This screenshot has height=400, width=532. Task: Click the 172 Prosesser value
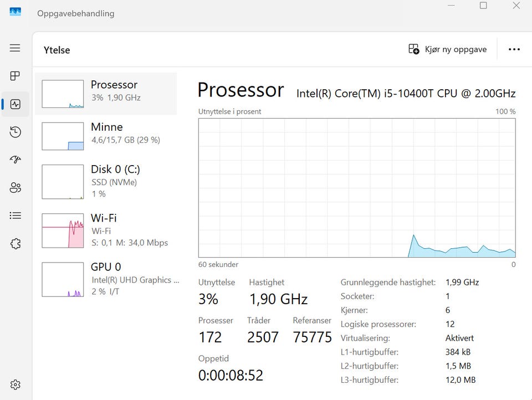tap(210, 337)
